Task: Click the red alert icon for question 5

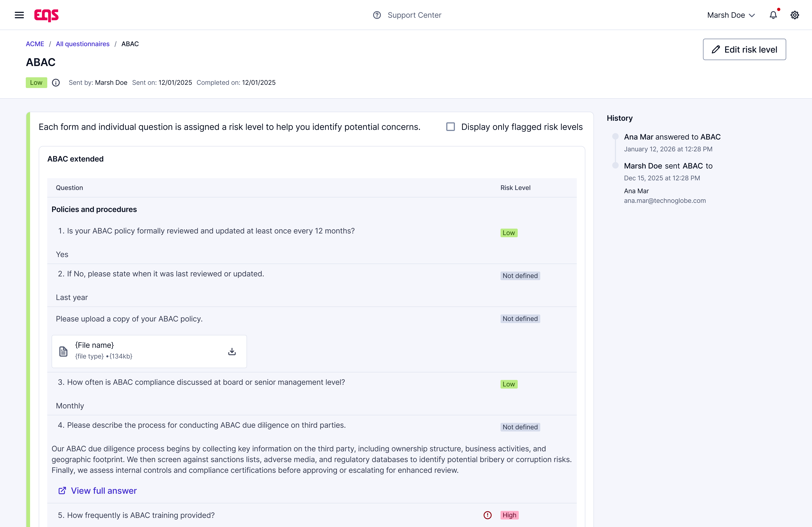Action: [488, 515]
